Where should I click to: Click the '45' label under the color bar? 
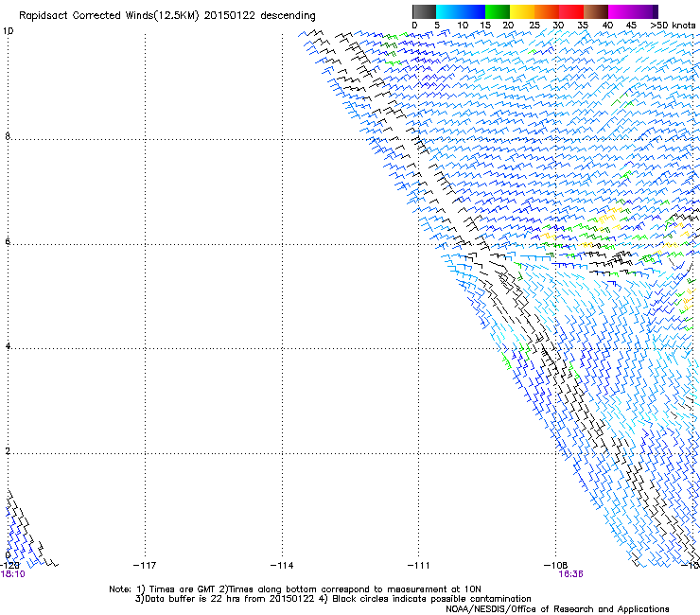(631, 26)
